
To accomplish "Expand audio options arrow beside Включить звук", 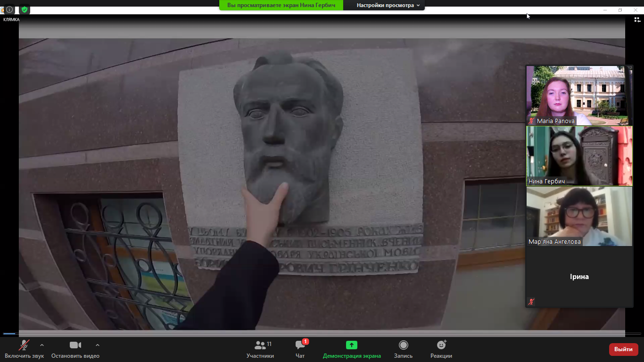I will (42, 345).
